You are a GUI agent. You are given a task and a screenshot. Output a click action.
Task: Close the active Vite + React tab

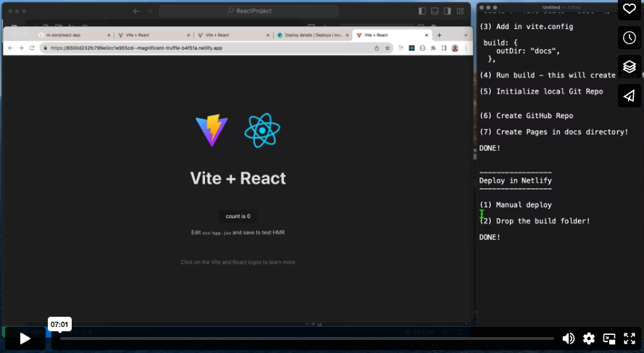(x=427, y=36)
